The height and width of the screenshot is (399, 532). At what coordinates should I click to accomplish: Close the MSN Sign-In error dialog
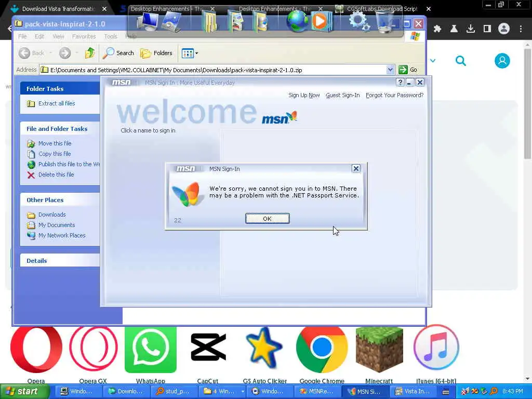356,169
